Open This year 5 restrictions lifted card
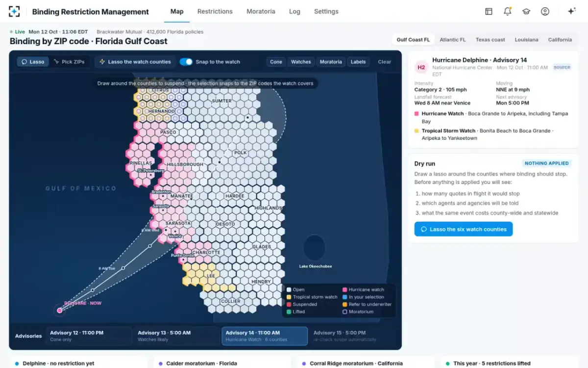Viewport: 588px width, 368px height. [510, 362]
